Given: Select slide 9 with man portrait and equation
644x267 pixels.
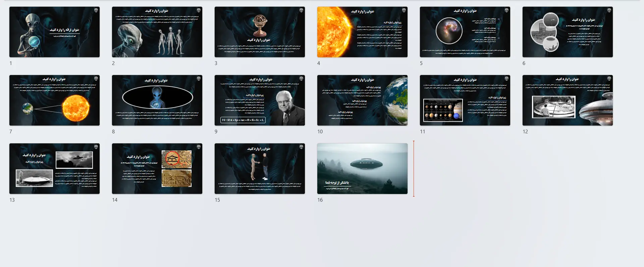Looking at the screenshot, I should click(x=260, y=100).
